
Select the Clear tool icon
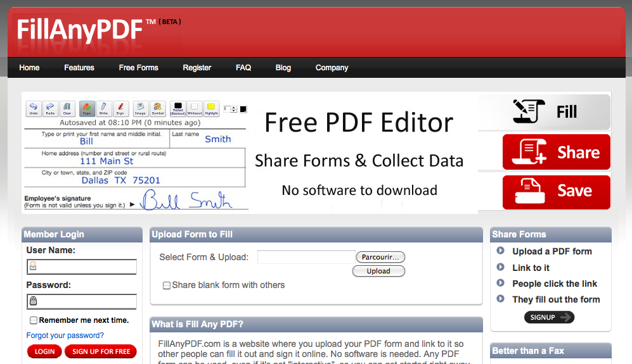[67, 109]
